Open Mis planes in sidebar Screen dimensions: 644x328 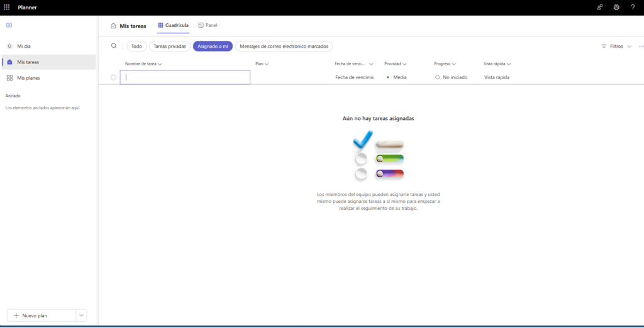28,78
